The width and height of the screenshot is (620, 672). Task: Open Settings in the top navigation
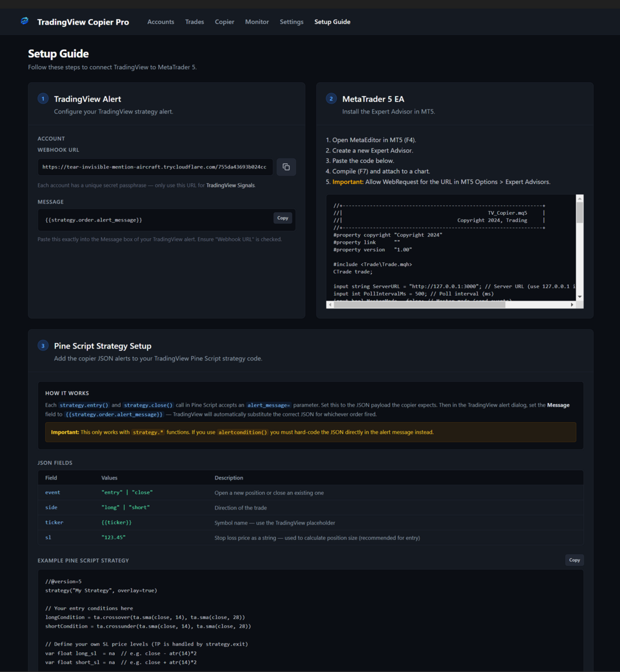click(291, 22)
